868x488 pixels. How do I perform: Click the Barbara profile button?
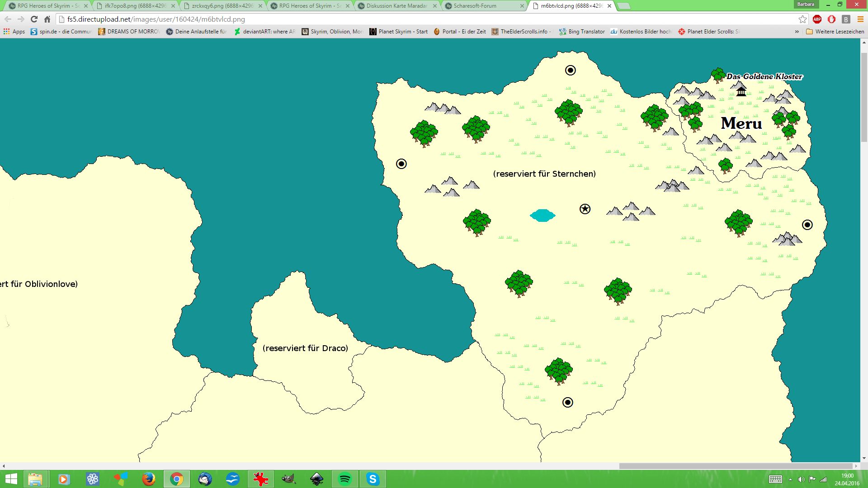(x=806, y=4)
